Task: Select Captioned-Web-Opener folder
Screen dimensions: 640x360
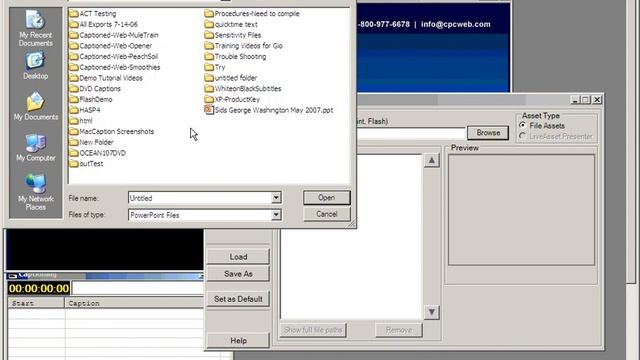Action: pos(111,46)
